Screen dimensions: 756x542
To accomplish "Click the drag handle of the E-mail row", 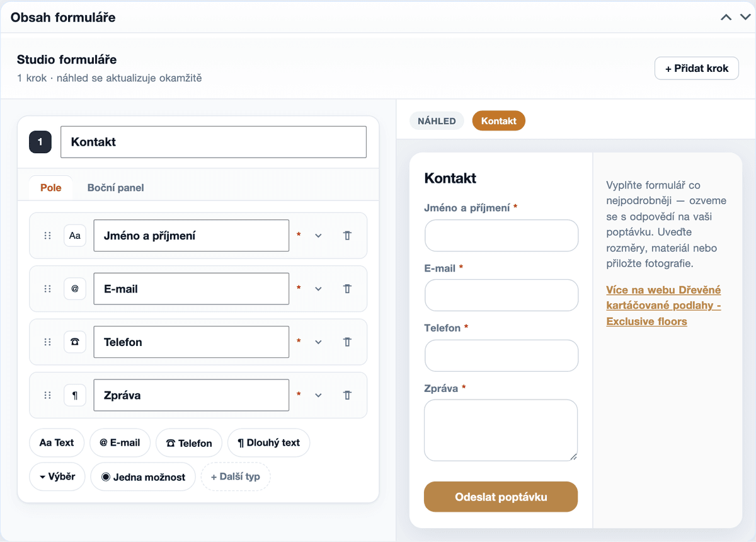I will point(47,289).
